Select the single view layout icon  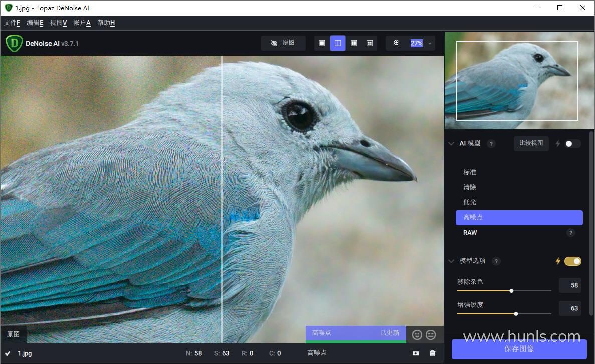coord(322,43)
